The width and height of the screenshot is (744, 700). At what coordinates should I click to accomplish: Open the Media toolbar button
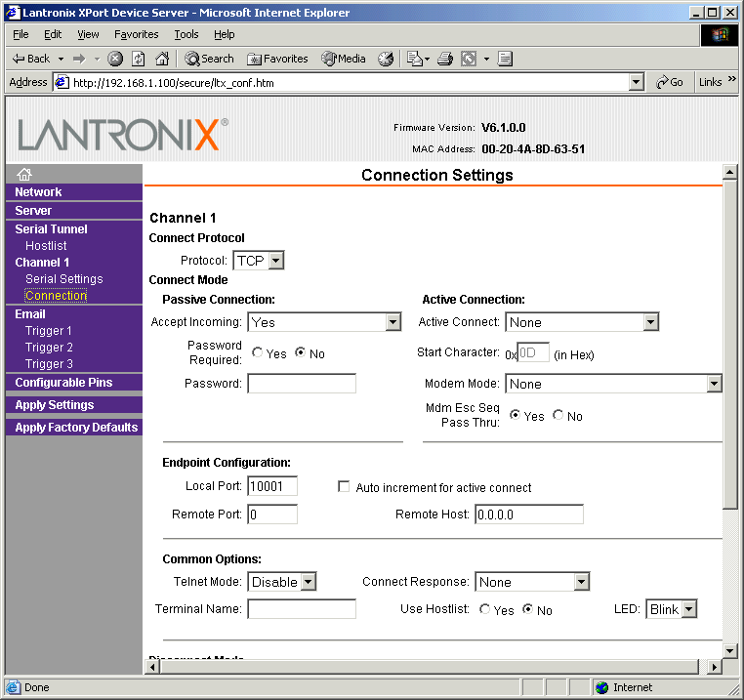(x=344, y=59)
